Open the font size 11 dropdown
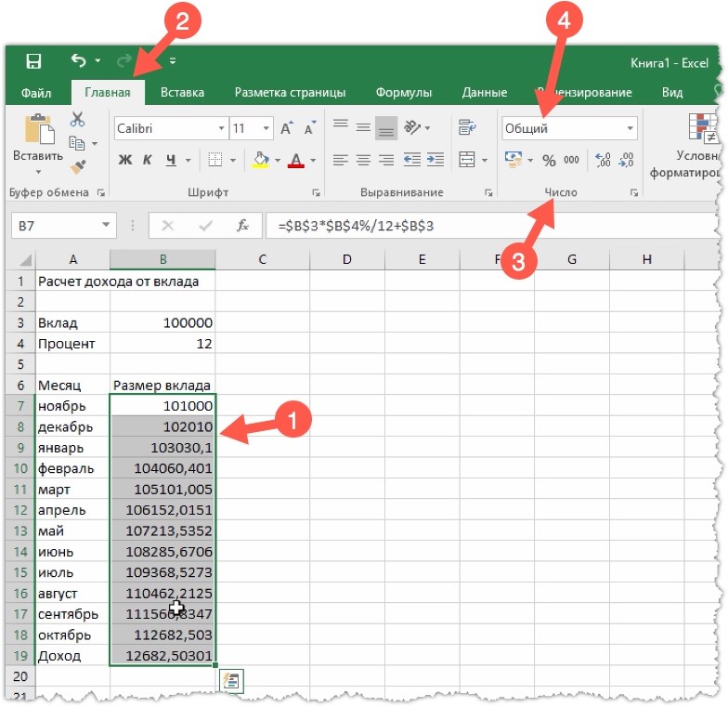This screenshot has width=728, height=707. 266,128
